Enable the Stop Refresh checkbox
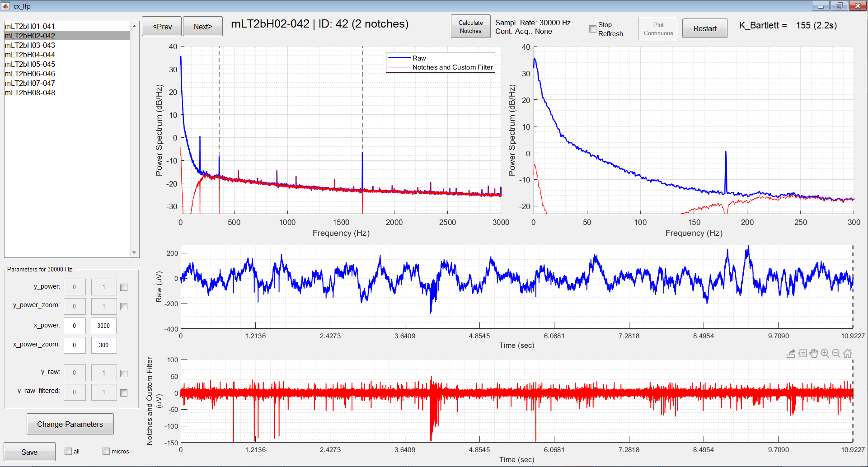The height and width of the screenshot is (467, 868). (x=593, y=29)
